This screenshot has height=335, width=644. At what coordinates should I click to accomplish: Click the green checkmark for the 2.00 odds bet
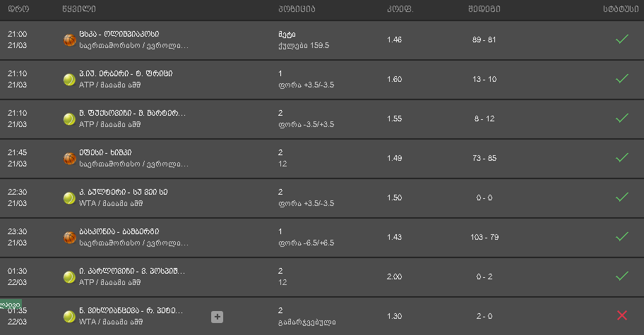[621, 276]
